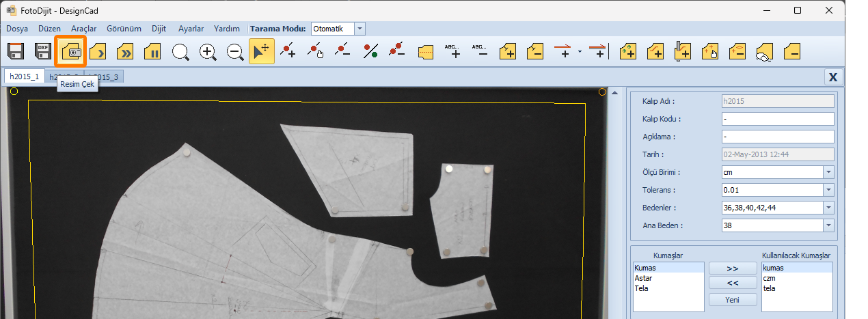Click the >> button to add fabric
This screenshot has width=868, height=319.
coord(733,268)
